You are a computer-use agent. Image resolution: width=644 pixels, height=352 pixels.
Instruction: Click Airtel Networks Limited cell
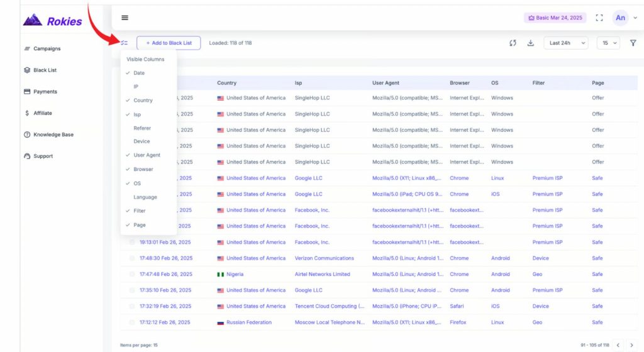(323, 274)
